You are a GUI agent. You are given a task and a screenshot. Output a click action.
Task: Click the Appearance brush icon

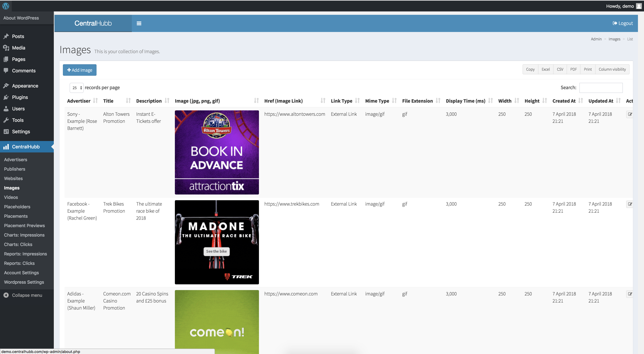pos(6,86)
